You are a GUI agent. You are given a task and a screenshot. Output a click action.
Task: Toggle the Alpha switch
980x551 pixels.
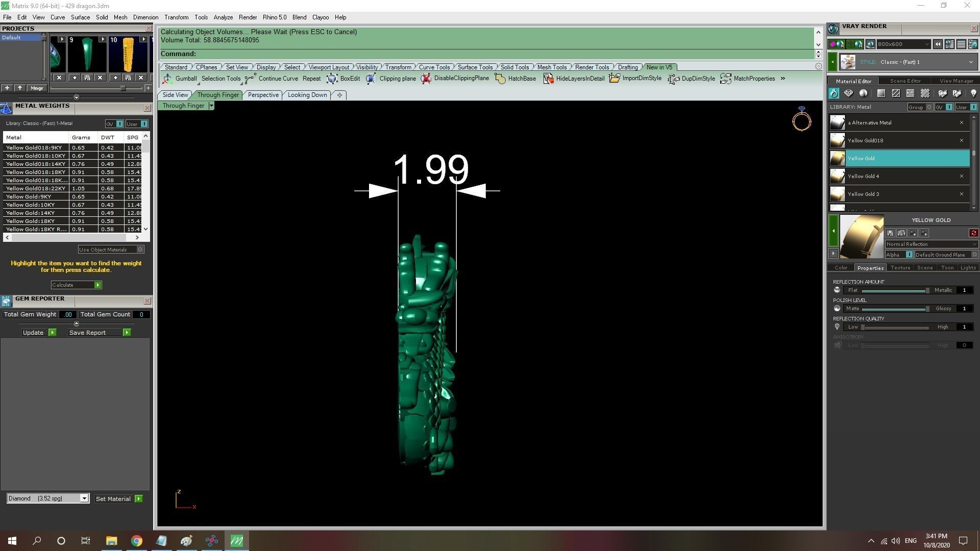(x=909, y=255)
